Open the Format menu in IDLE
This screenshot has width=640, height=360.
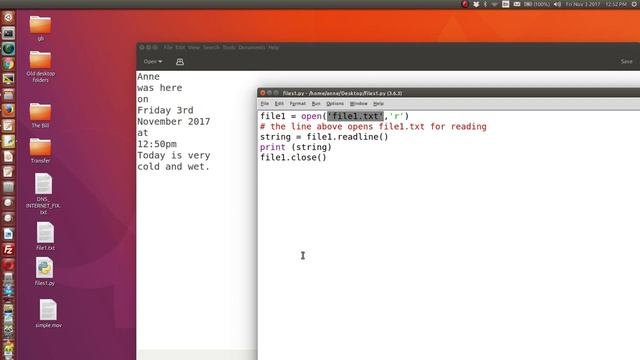click(x=298, y=104)
